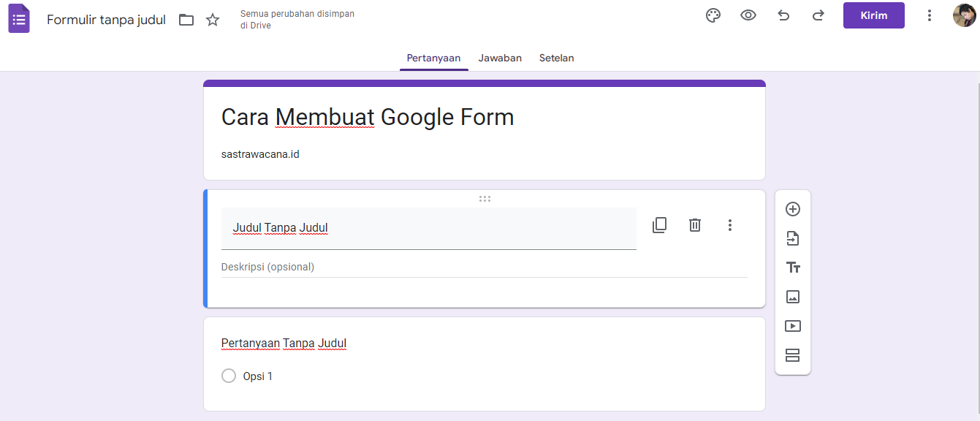
Task: Add a video to the form
Action: 792,326
